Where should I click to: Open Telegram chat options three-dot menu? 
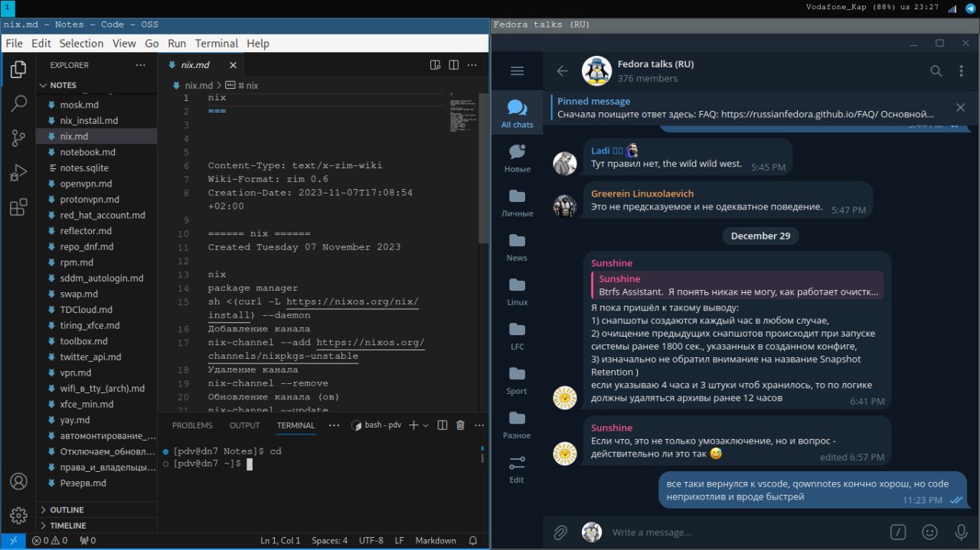point(962,71)
